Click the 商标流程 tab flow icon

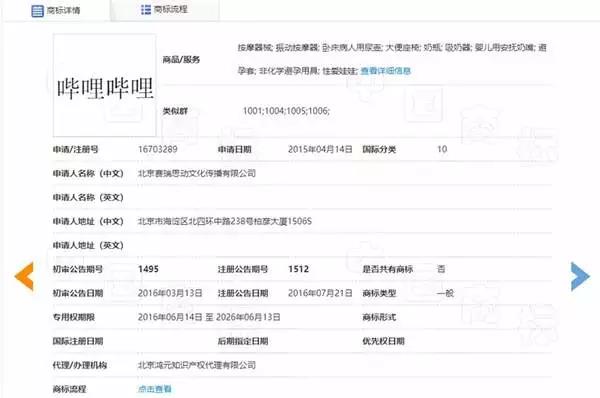pos(146,10)
